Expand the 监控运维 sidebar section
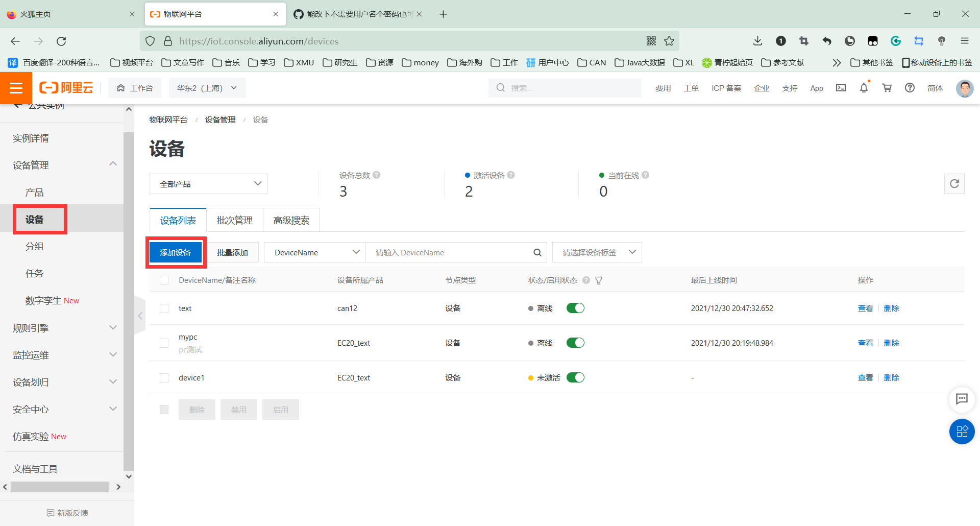The height and width of the screenshot is (526, 980). [x=113, y=354]
